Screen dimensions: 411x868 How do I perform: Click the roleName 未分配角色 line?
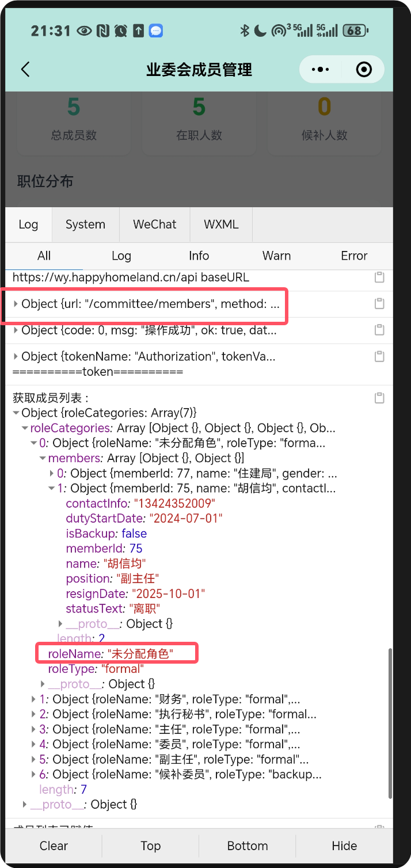[x=111, y=654]
